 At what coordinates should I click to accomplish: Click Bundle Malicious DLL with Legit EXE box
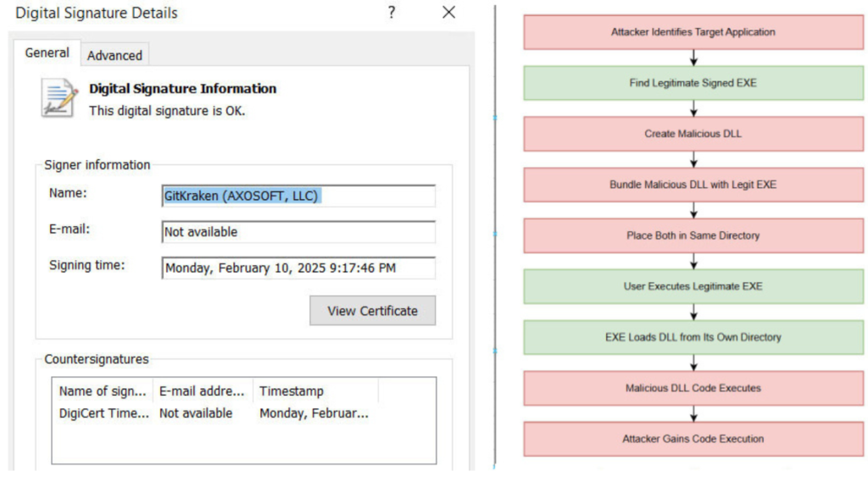coord(693,185)
